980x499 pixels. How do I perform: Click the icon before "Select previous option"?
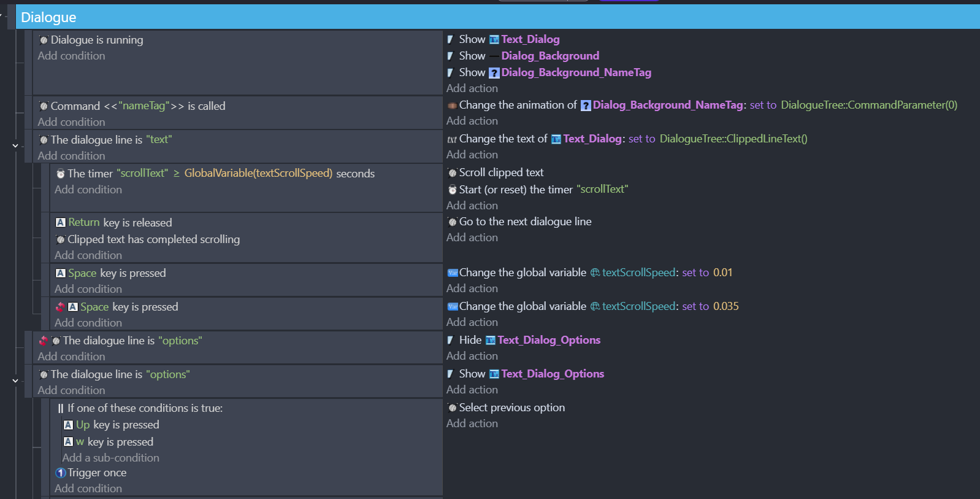click(x=452, y=408)
